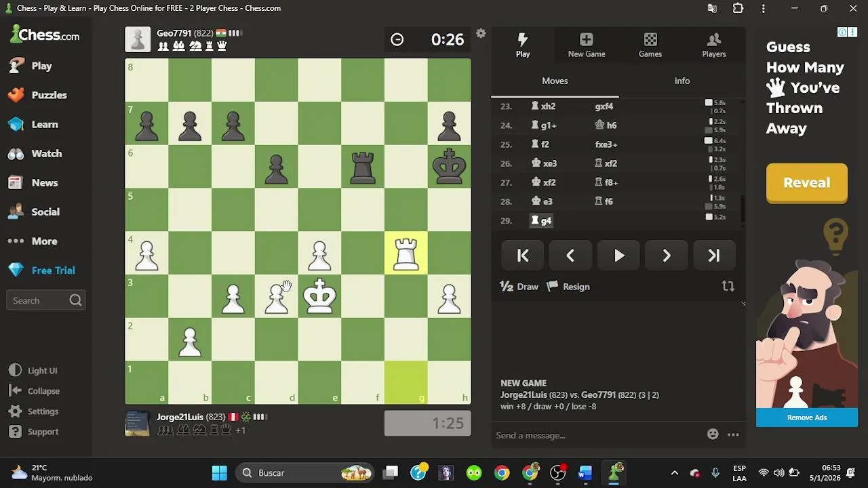Click the search magnifier icon
868x488 pixels.
(75, 300)
